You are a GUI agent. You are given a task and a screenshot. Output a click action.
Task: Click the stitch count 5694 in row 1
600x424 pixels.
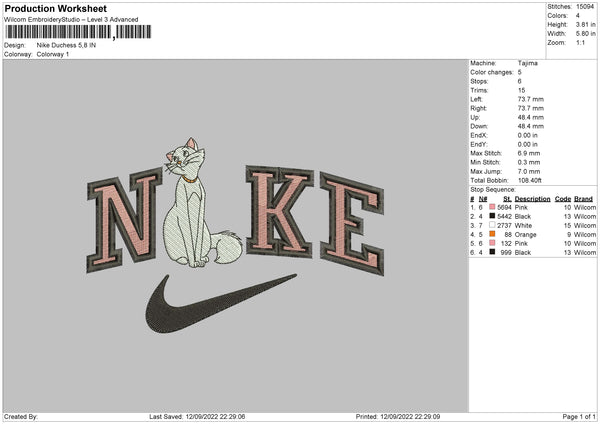[x=504, y=207]
